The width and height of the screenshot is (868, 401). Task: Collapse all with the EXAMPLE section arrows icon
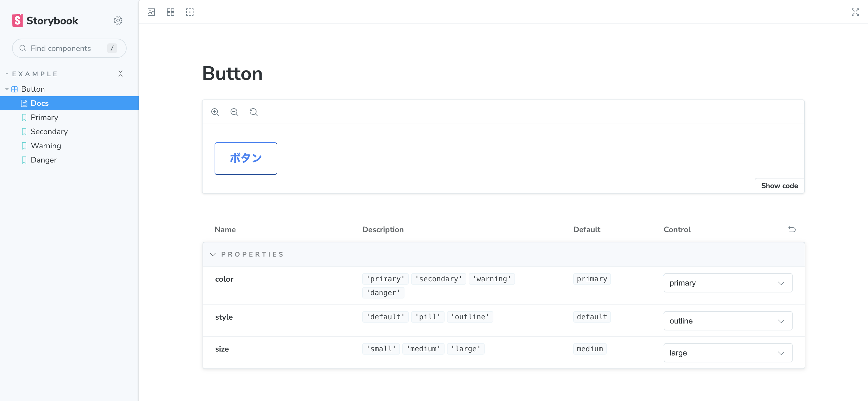[x=121, y=74]
